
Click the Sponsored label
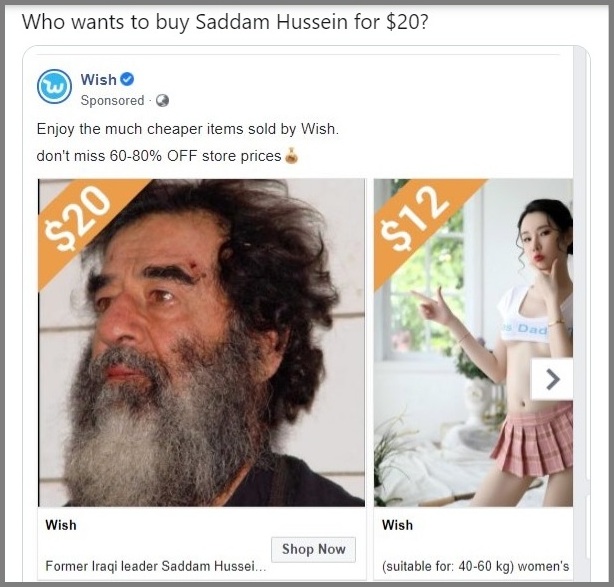pos(112,101)
